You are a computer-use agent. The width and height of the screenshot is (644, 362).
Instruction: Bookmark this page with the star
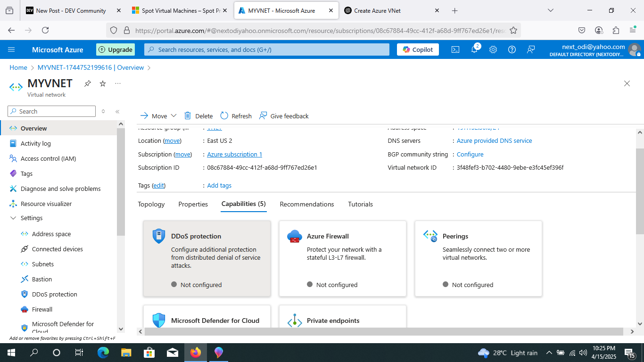coord(513,30)
